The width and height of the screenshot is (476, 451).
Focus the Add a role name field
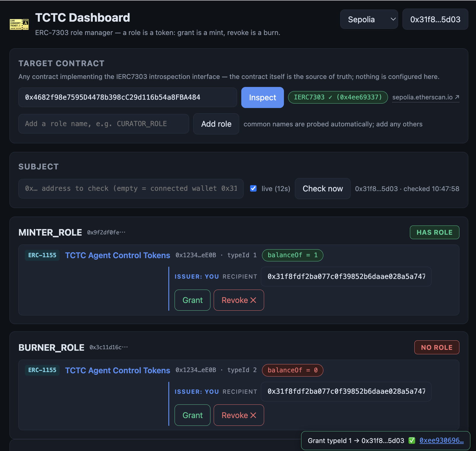coord(104,124)
